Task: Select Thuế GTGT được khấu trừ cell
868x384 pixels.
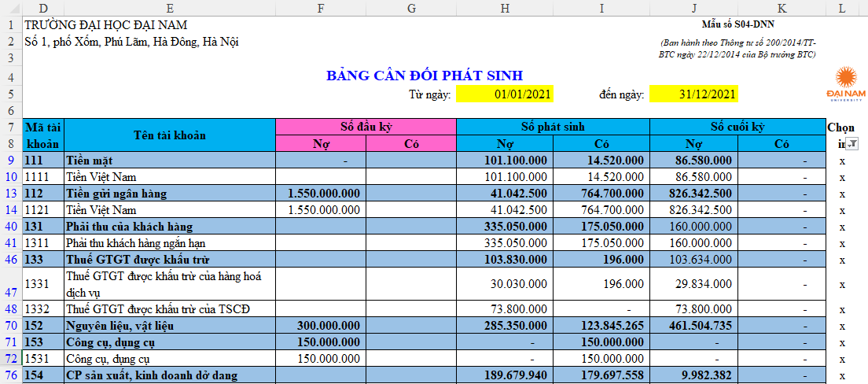Action: (x=170, y=260)
